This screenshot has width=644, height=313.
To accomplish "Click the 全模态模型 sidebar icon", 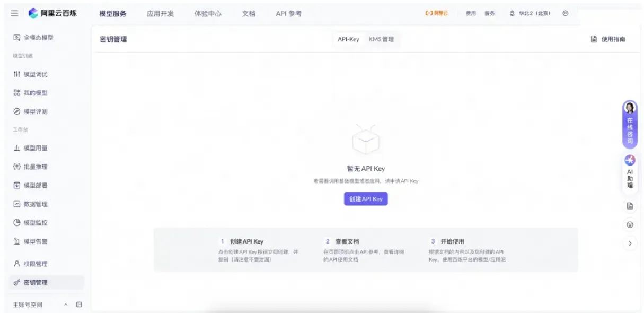I will pos(17,38).
